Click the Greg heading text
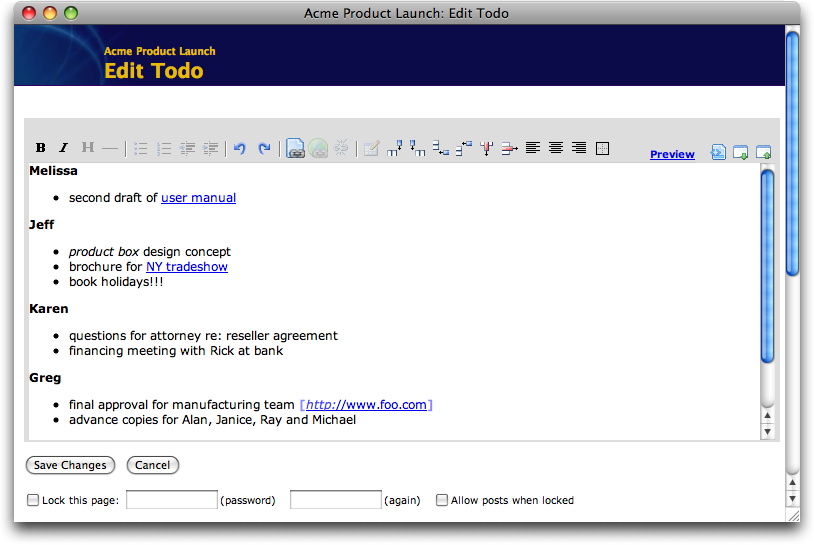 (x=45, y=378)
